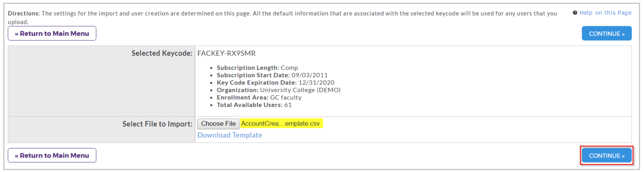Click the Total Available Users: 61 entry
This screenshot has height=172, width=644.
click(x=254, y=105)
